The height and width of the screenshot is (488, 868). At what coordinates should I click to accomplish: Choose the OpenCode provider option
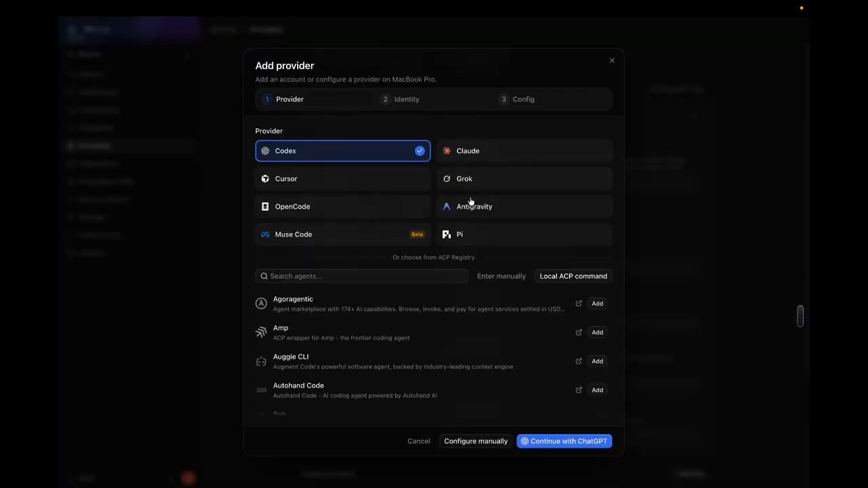(x=342, y=206)
